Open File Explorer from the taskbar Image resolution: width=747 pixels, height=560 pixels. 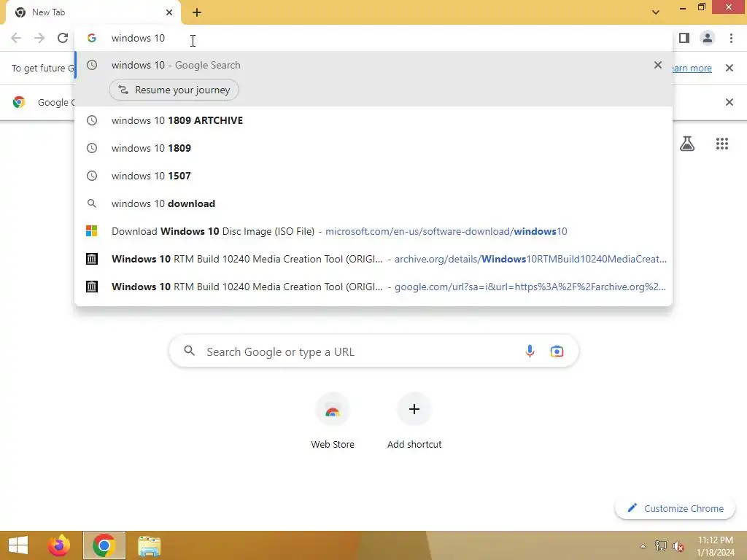pyautogui.click(x=149, y=545)
